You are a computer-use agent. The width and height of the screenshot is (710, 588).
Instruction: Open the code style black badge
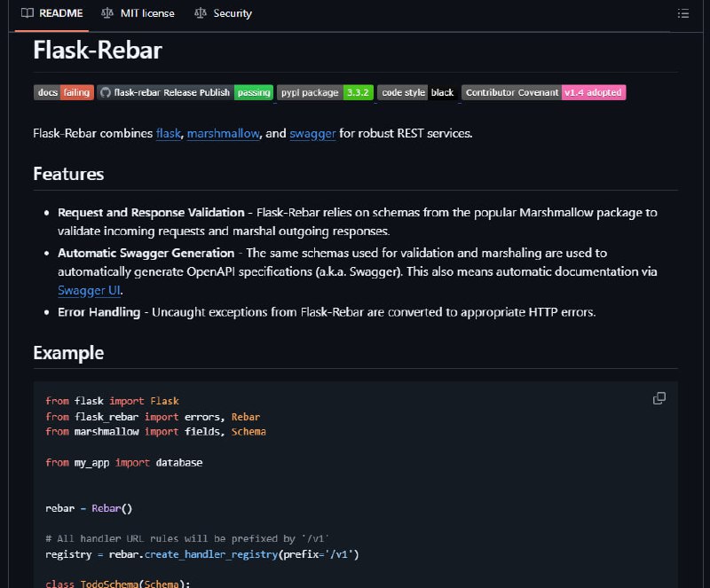point(417,92)
